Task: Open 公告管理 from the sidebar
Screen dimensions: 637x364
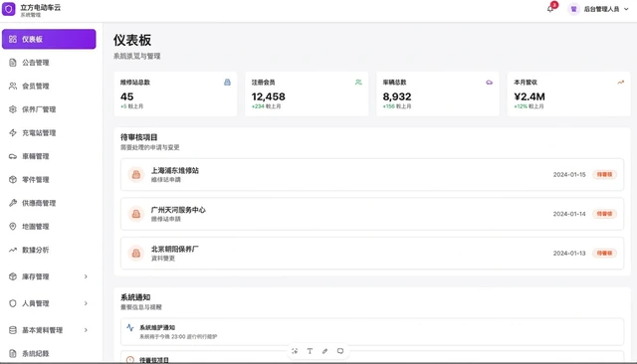Action: click(49, 63)
